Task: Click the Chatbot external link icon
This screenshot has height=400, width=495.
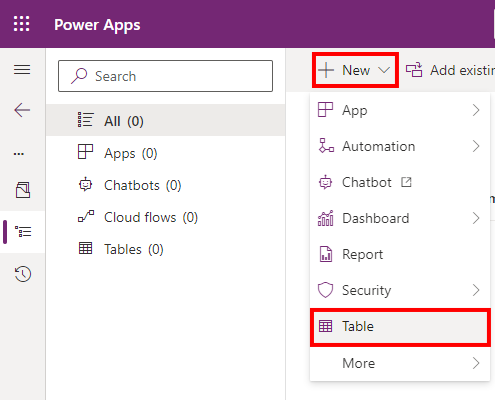Action: coord(406,182)
